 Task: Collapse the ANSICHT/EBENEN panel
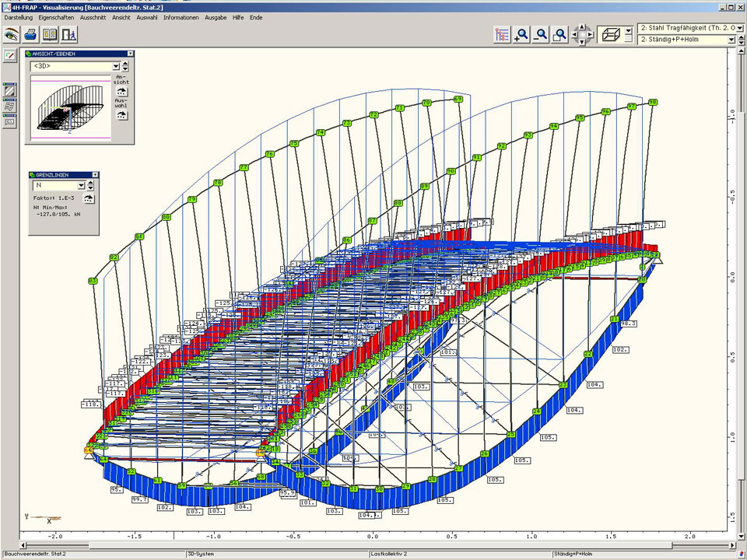point(128,54)
